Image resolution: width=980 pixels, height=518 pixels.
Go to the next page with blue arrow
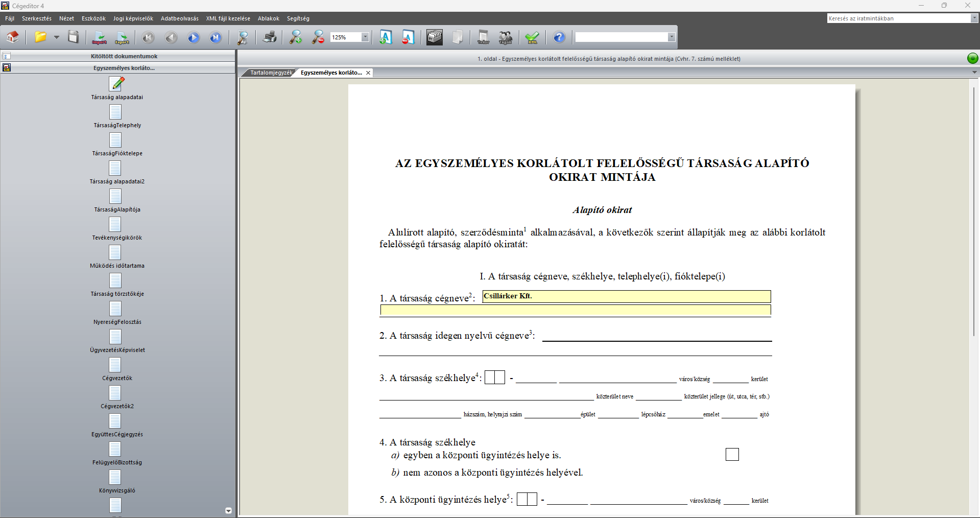(x=193, y=37)
